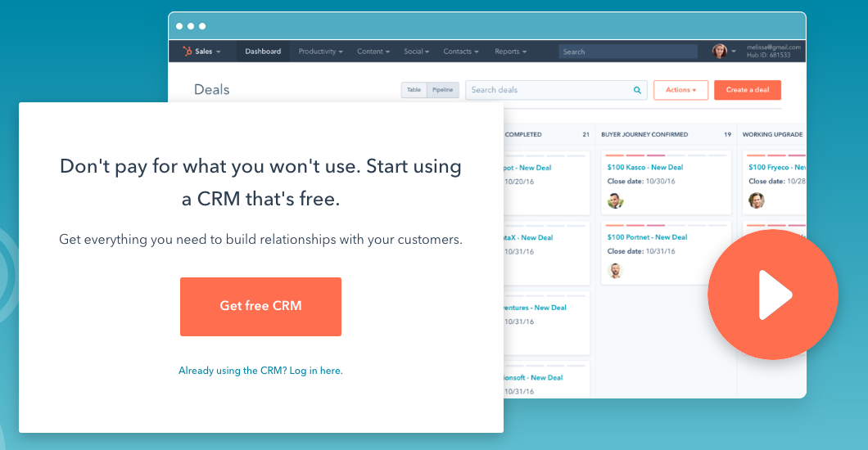The height and width of the screenshot is (450, 868).
Task: Open the Actions dropdown button
Action: click(x=680, y=90)
